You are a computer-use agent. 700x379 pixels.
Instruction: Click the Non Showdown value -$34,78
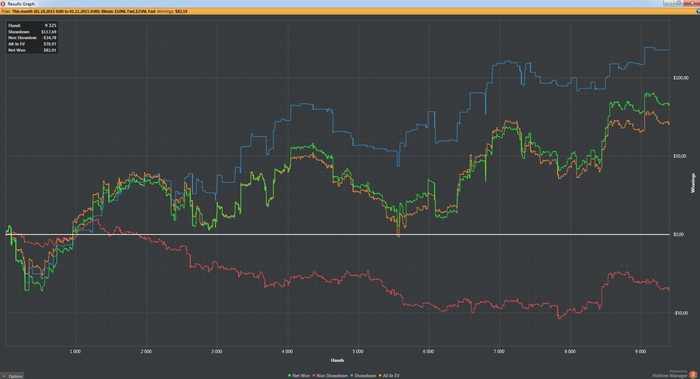point(49,38)
